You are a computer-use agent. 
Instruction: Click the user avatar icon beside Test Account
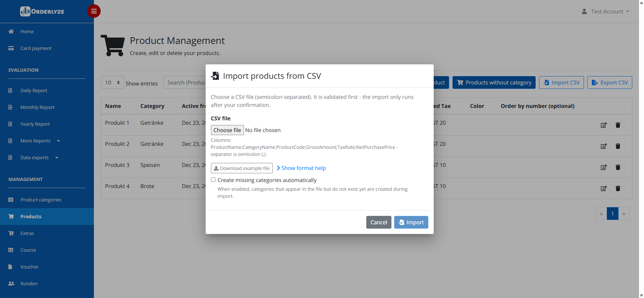click(x=584, y=11)
